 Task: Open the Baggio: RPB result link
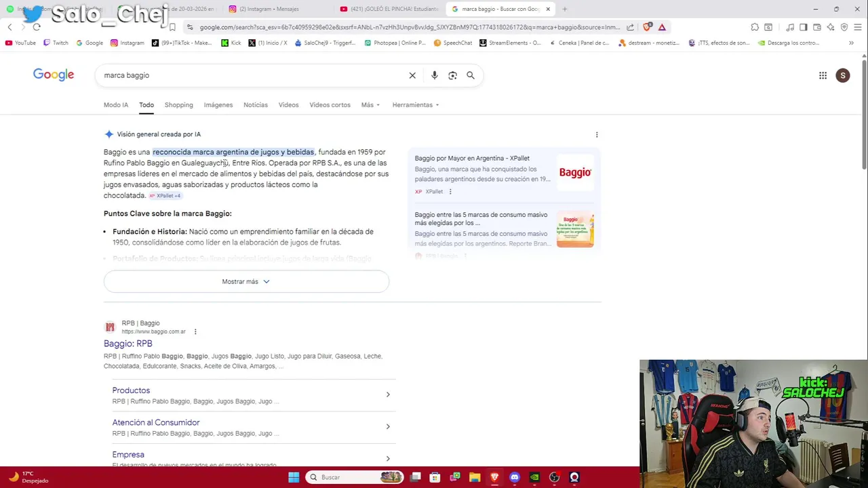[128, 344]
